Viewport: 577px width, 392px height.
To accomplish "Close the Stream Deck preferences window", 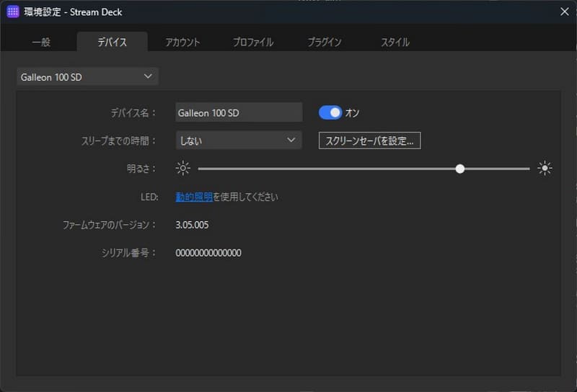I will tap(565, 12).
